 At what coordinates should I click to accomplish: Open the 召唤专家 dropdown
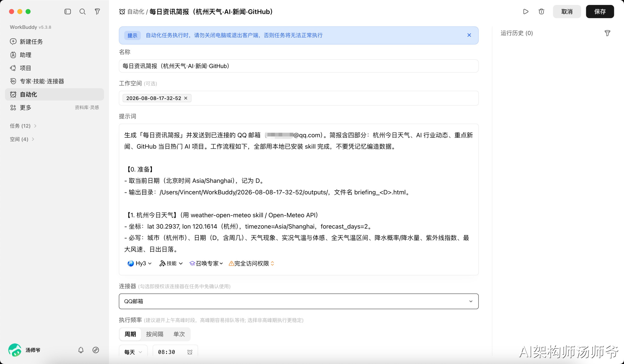coord(206,263)
